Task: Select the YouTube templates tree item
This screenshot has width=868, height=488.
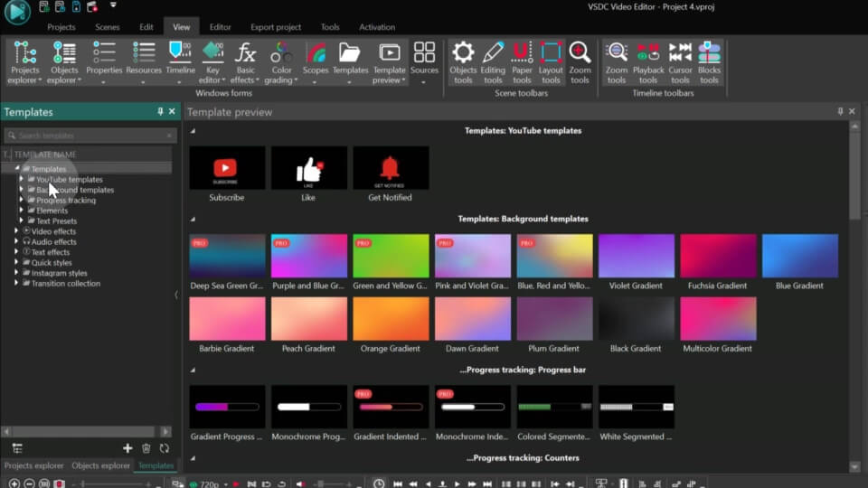Action: [x=69, y=180]
